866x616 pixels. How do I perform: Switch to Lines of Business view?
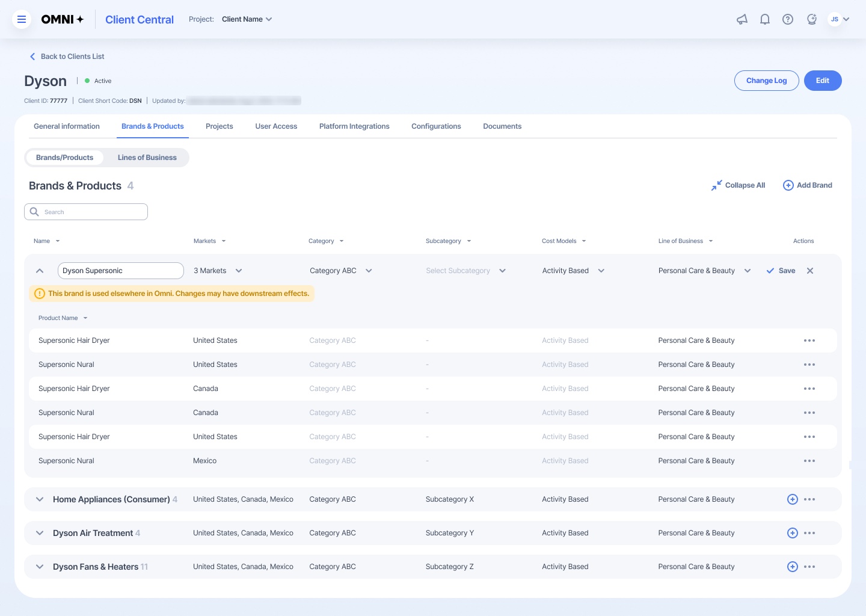(147, 158)
